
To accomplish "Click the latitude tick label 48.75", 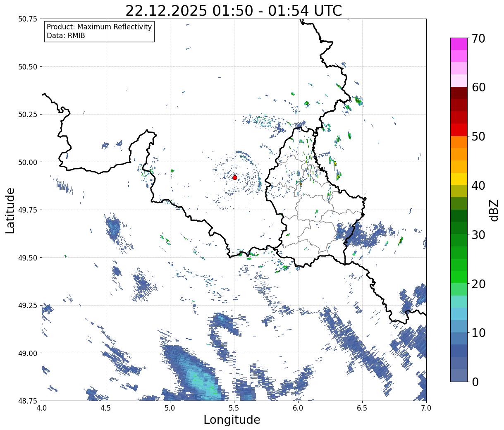I will pos(28,401).
